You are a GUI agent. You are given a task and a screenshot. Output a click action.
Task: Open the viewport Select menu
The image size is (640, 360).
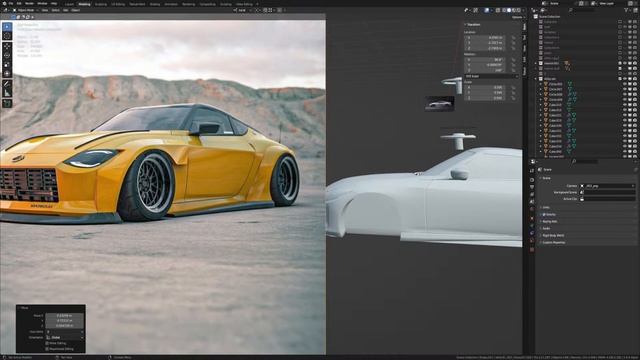(x=55, y=10)
